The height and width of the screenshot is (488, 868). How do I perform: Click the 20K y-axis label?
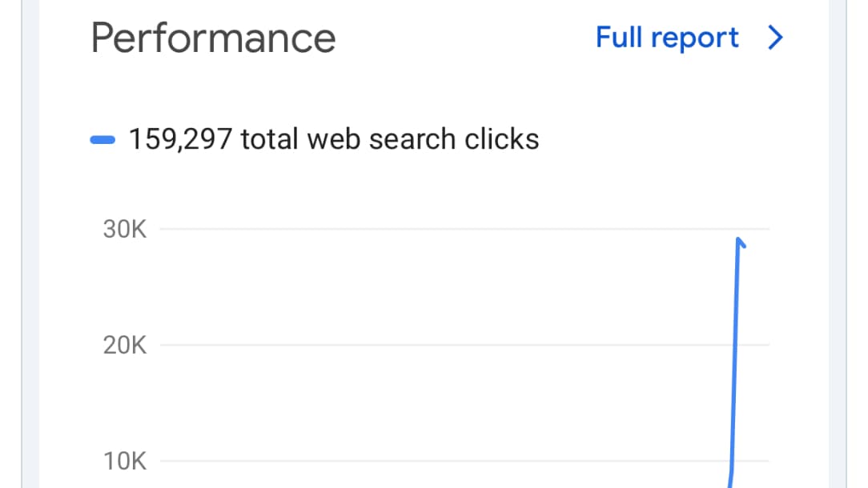(x=125, y=346)
